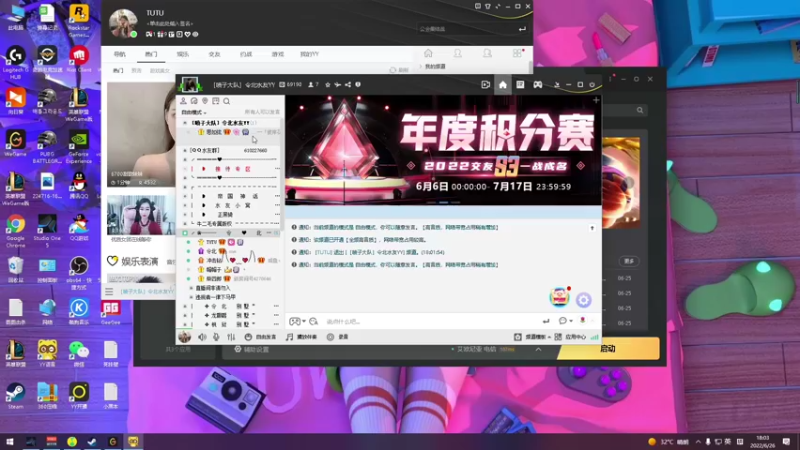Open the game controller icon in channel title bar

coord(538,85)
